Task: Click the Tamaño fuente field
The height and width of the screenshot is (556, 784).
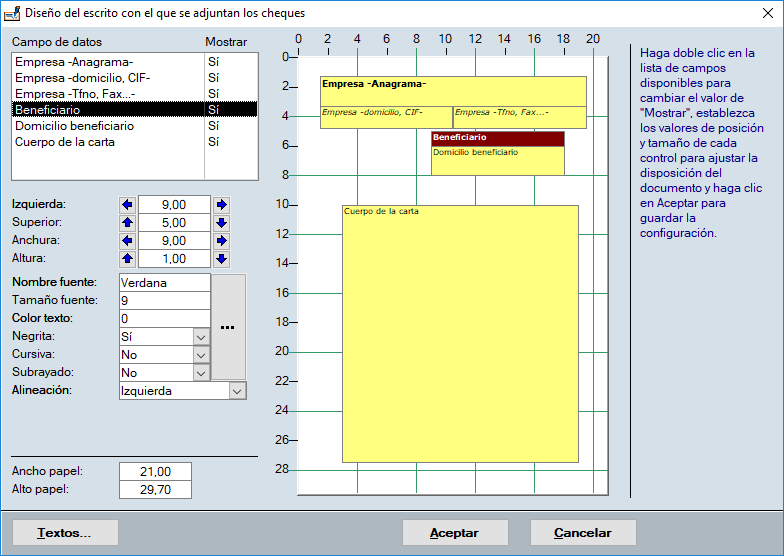Action: (164, 300)
